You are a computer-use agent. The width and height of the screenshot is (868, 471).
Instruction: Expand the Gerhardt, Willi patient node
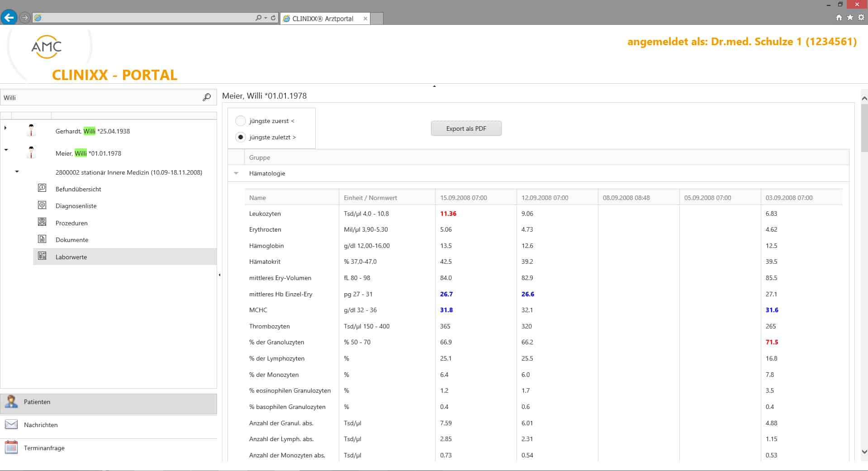[5, 128]
